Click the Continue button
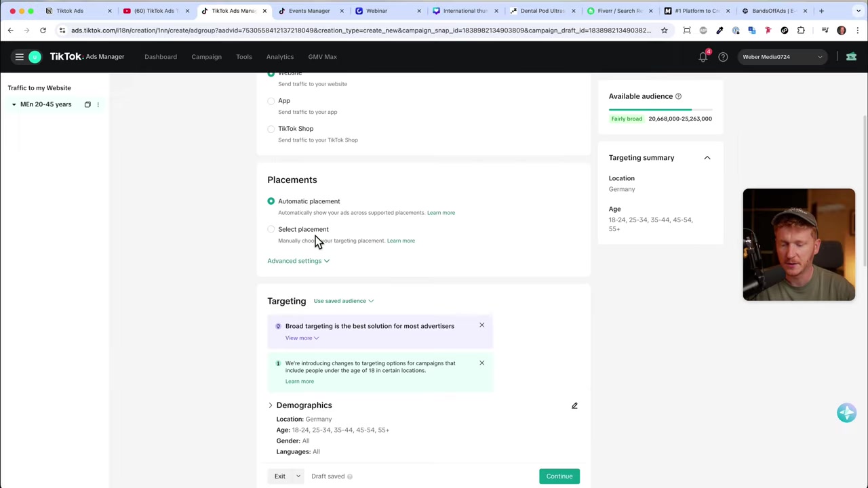The height and width of the screenshot is (488, 868). (559, 476)
